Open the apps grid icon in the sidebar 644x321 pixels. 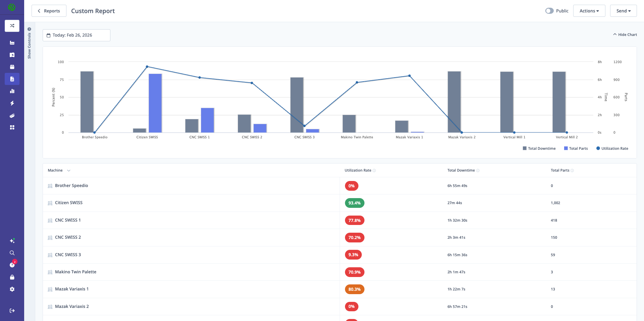coord(12,127)
